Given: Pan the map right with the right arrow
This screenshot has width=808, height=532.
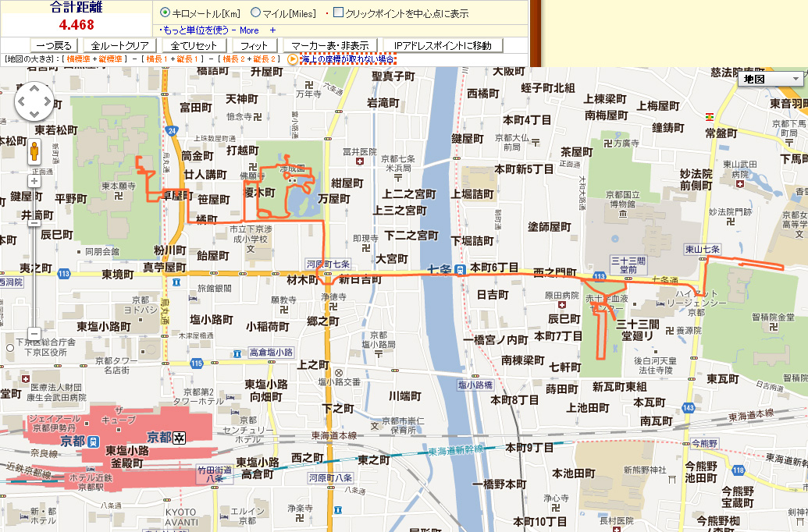Looking at the screenshot, I should point(46,99).
